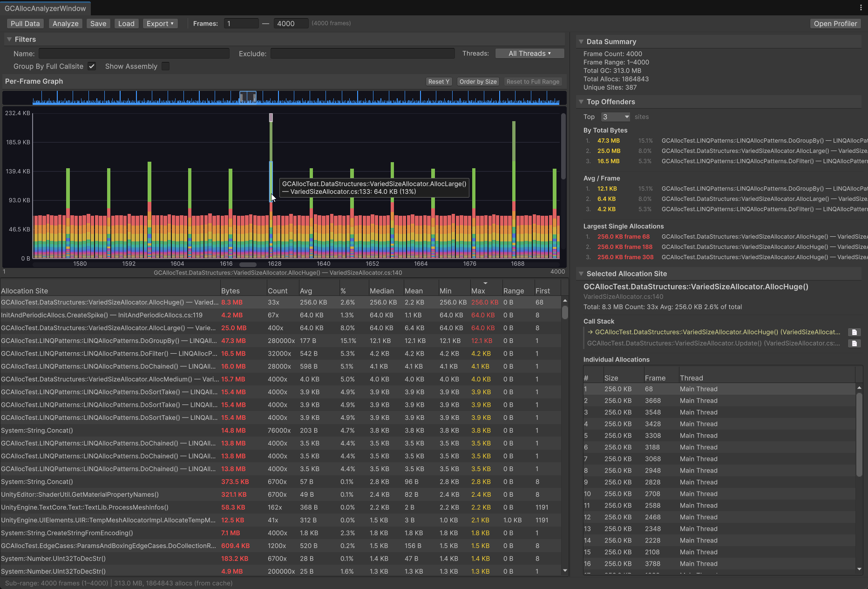This screenshot has height=589, width=868.
Task: Click the file icon beside the AllocHuge call stack entry
Action: pos(854,332)
